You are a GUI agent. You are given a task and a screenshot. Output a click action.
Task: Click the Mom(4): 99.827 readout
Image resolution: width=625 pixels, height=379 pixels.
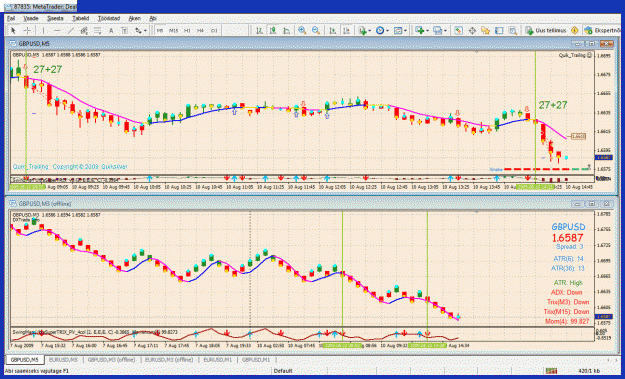(x=567, y=321)
